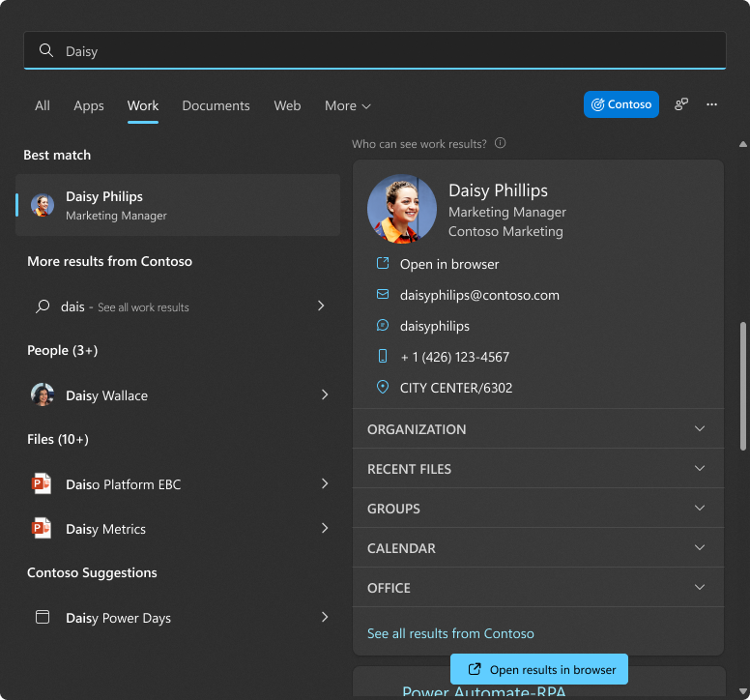
Task: Expand the OFFICE section
Action: (538, 588)
